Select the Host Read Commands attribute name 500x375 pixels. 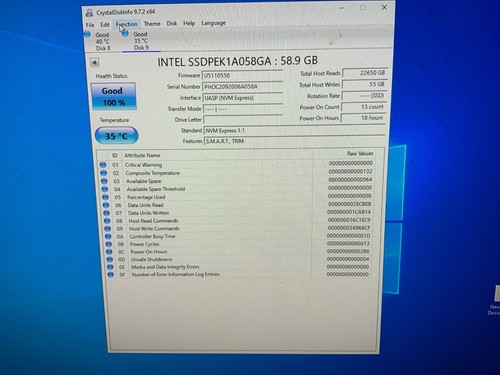point(153,221)
